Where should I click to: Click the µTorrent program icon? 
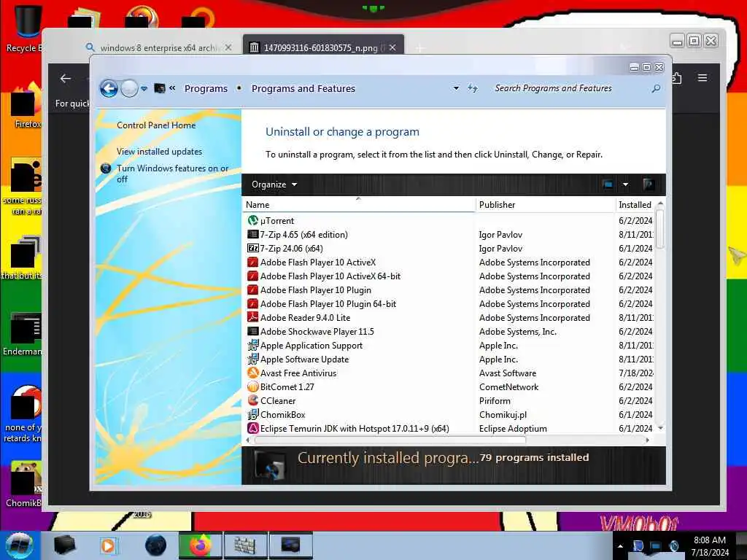[253, 220]
